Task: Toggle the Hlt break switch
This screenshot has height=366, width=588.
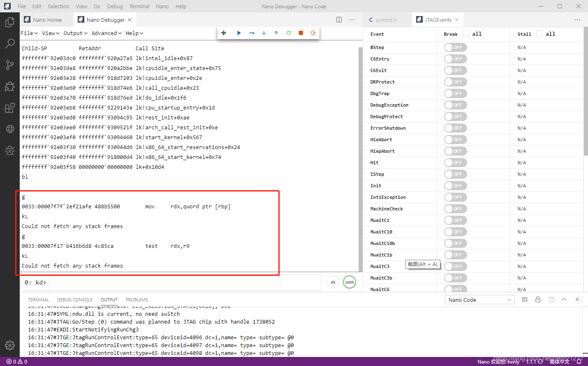Action: tap(455, 163)
